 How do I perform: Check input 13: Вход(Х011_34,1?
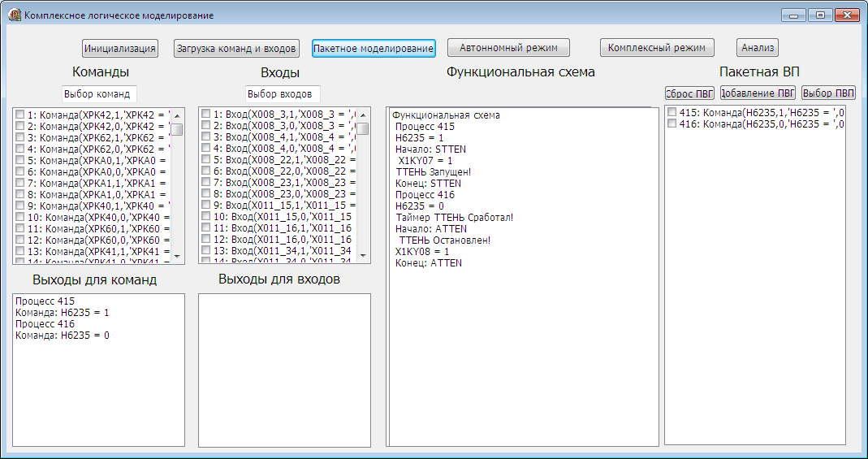tap(206, 251)
